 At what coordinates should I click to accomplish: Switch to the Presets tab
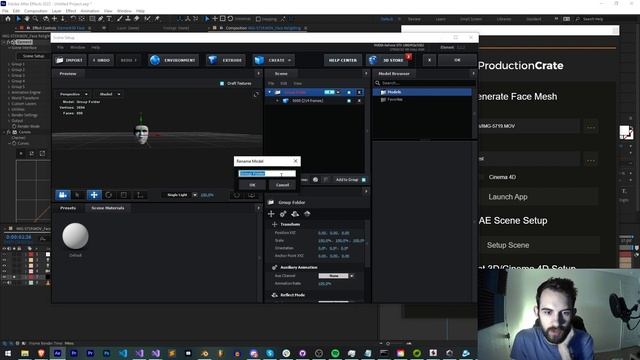(x=68, y=208)
